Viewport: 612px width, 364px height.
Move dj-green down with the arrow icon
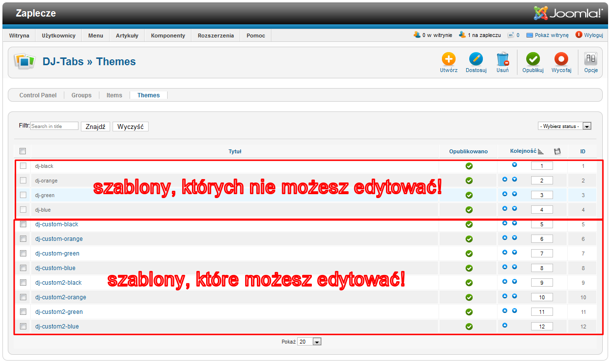(x=515, y=194)
